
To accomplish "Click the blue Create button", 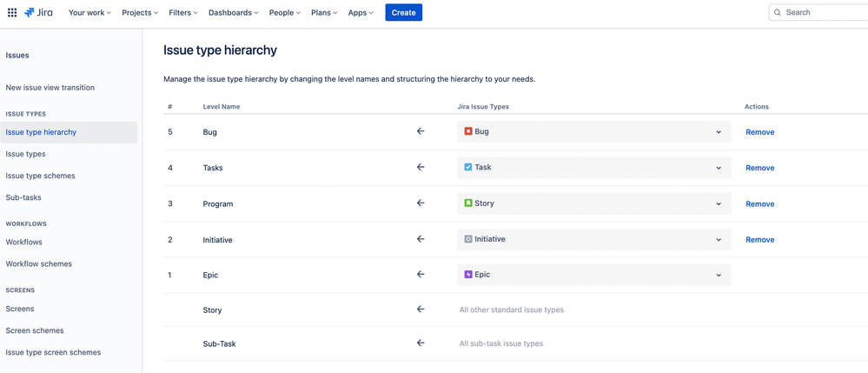I will click(403, 12).
